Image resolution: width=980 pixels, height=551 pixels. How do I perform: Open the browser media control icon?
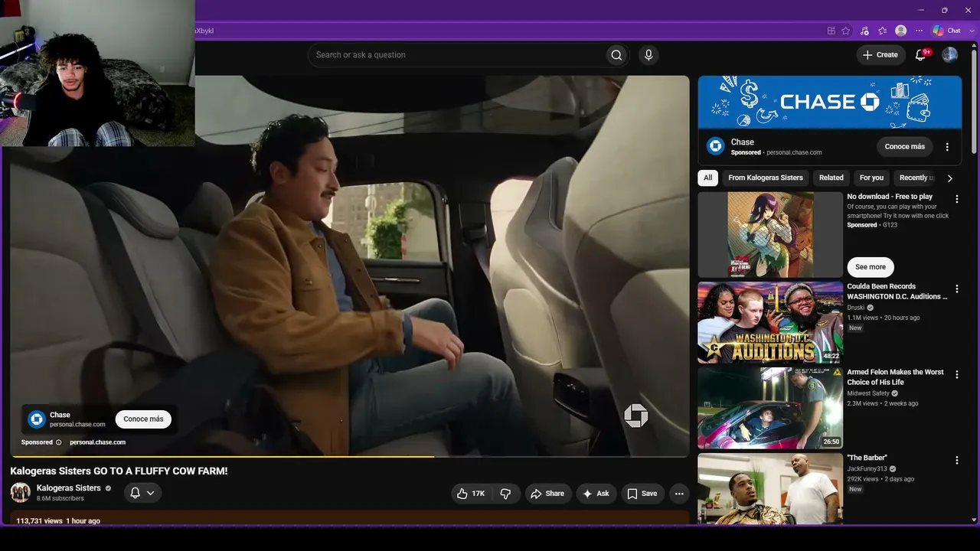(864, 31)
